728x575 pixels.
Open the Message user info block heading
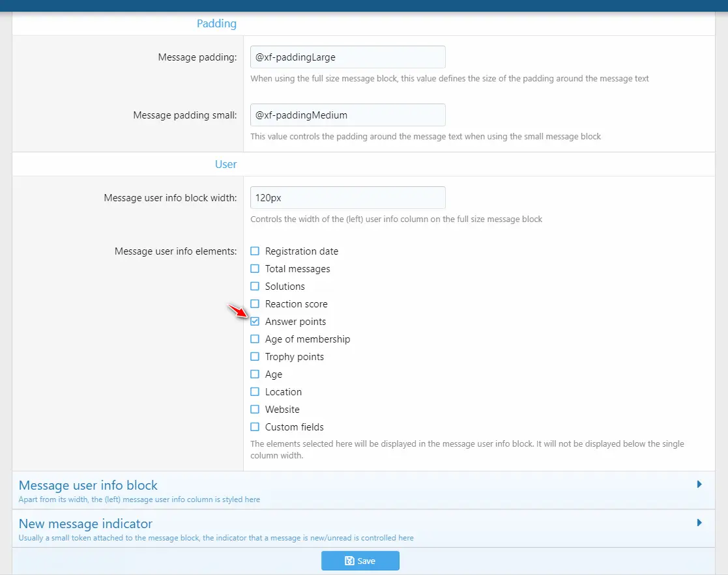[88, 486]
